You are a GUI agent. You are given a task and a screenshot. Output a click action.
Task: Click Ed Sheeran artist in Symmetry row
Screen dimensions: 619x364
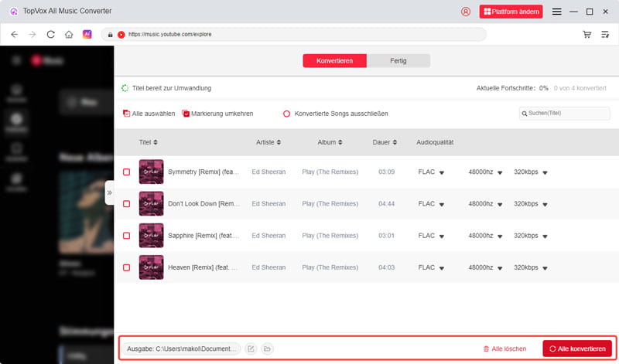pos(268,172)
